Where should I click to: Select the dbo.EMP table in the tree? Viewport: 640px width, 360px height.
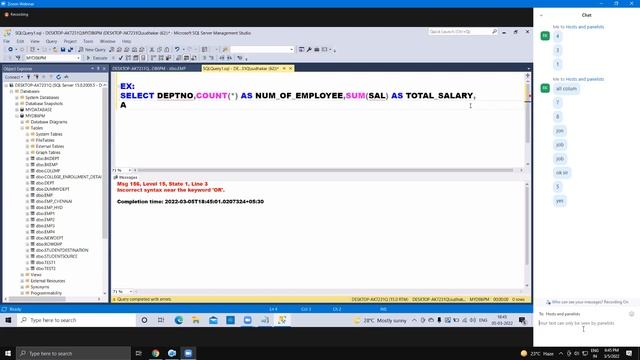(44, 195)
